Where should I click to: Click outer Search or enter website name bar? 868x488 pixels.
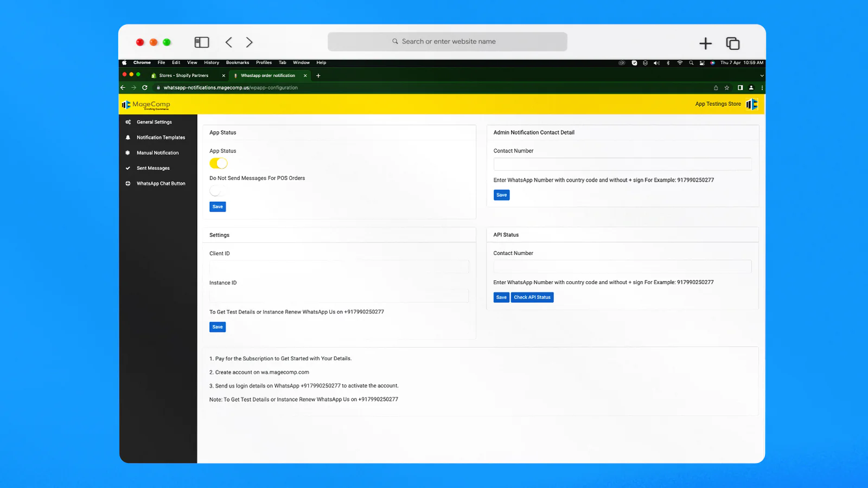[448, 42]
